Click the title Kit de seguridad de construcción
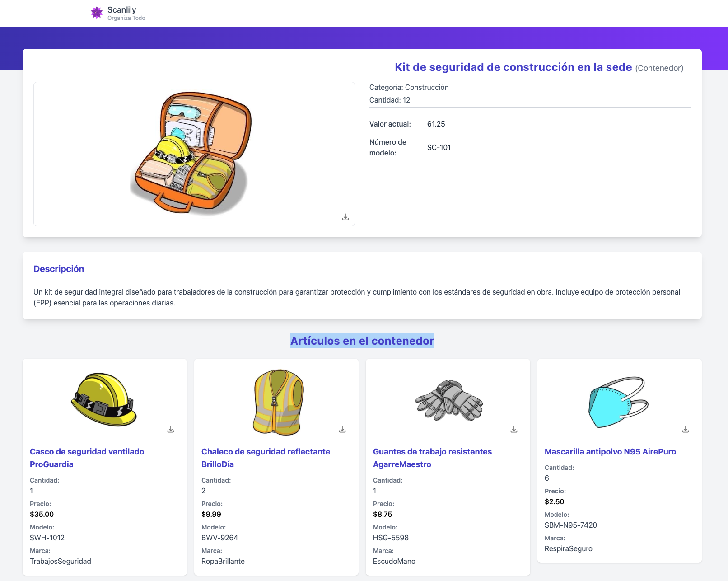Screen dimensions: 728x581 click(x=513, y=67)
